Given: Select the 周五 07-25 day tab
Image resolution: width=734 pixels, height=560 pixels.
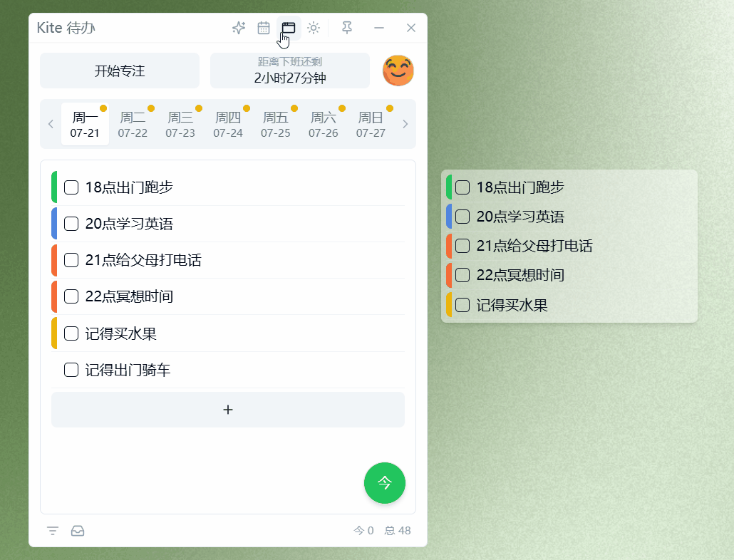Looking at the screenshot, I should click(276, 124).
